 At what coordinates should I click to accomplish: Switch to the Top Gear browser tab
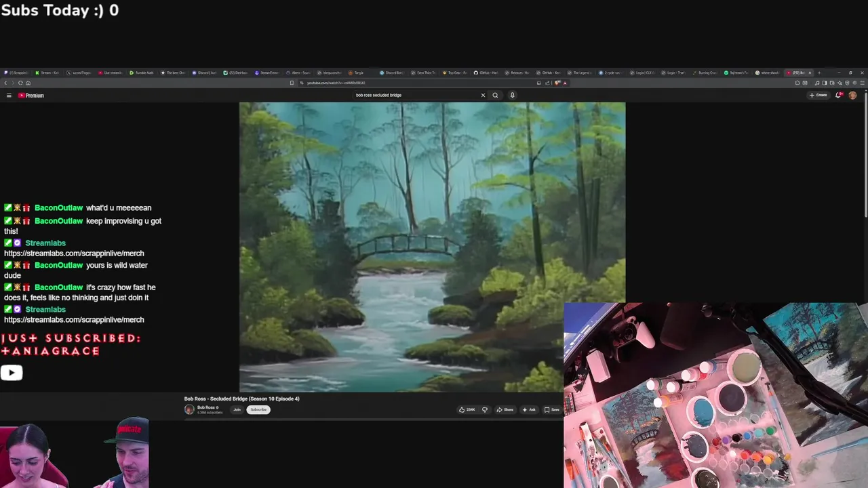(x=455, y=73)
